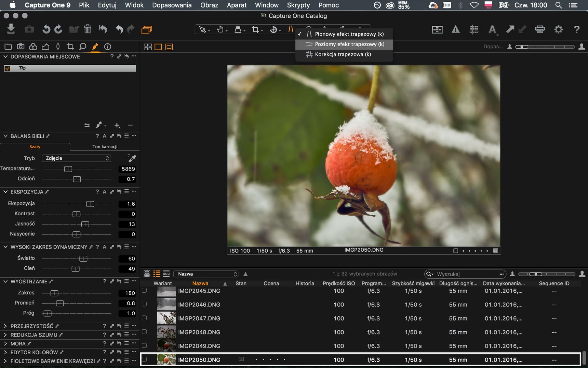
Task: Toggle proof margin viewer icon
Action: 169,47
